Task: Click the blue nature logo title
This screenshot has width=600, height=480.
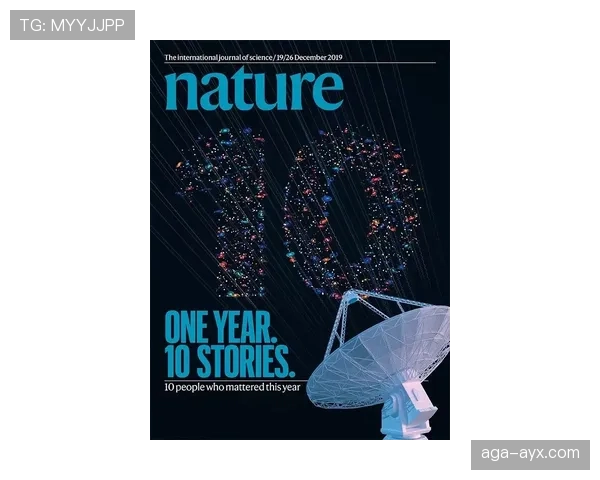Action: click(x=254, y=89)
